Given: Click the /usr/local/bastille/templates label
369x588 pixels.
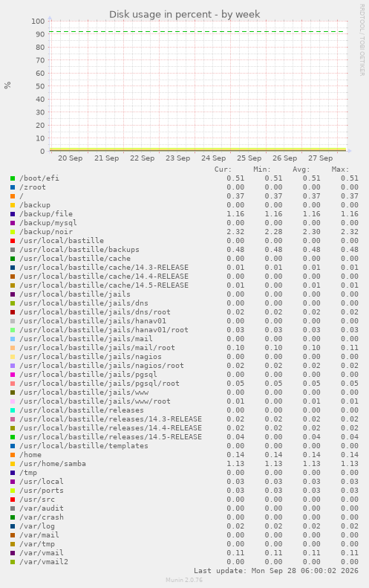Looking at the screenshot, I should [84, 446].
